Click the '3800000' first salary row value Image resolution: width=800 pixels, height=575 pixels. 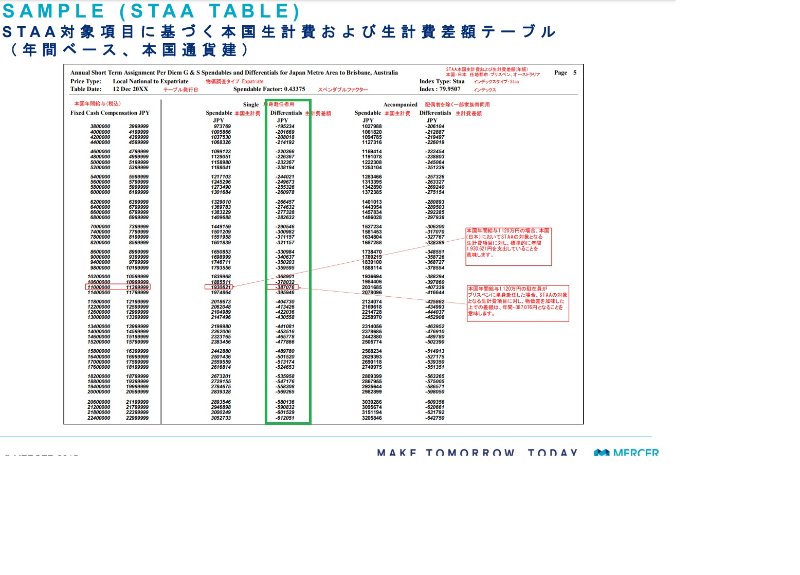click(x=100, y=126)
